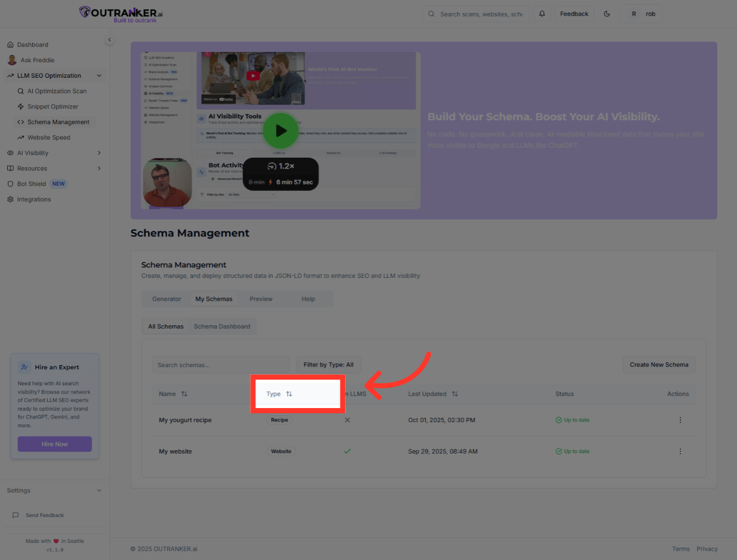Select the My Schemas tab
The image size is (737, 560).
[214, 299]
